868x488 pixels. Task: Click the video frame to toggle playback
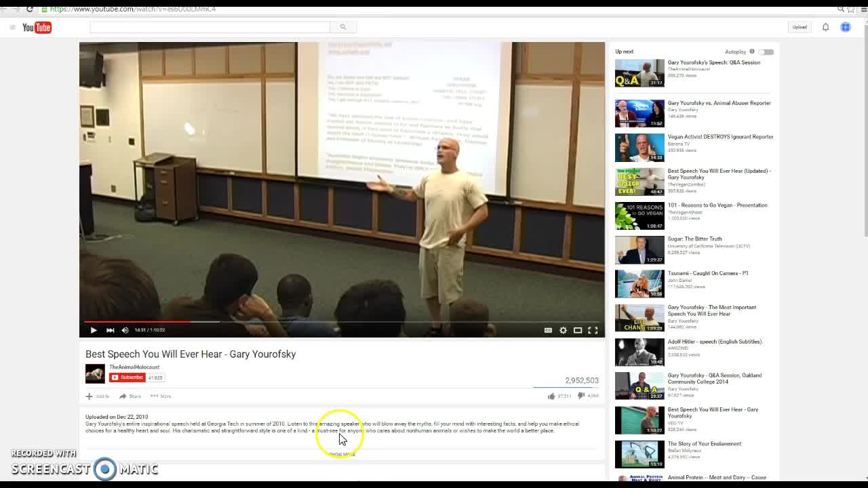[342, 182]
